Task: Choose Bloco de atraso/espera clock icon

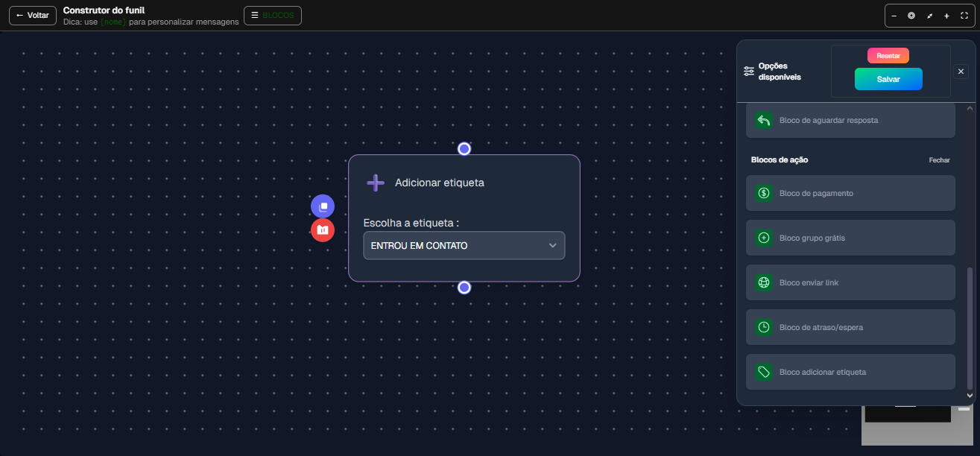Action: click(x=764, y=327)
